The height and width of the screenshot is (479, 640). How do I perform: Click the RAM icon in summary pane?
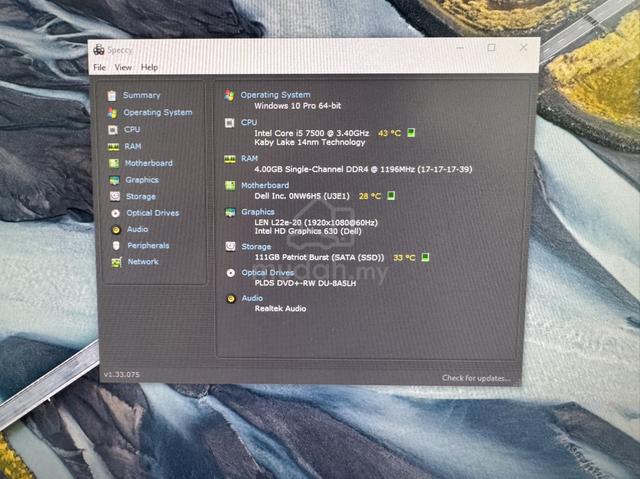click(x=230, y=159)
